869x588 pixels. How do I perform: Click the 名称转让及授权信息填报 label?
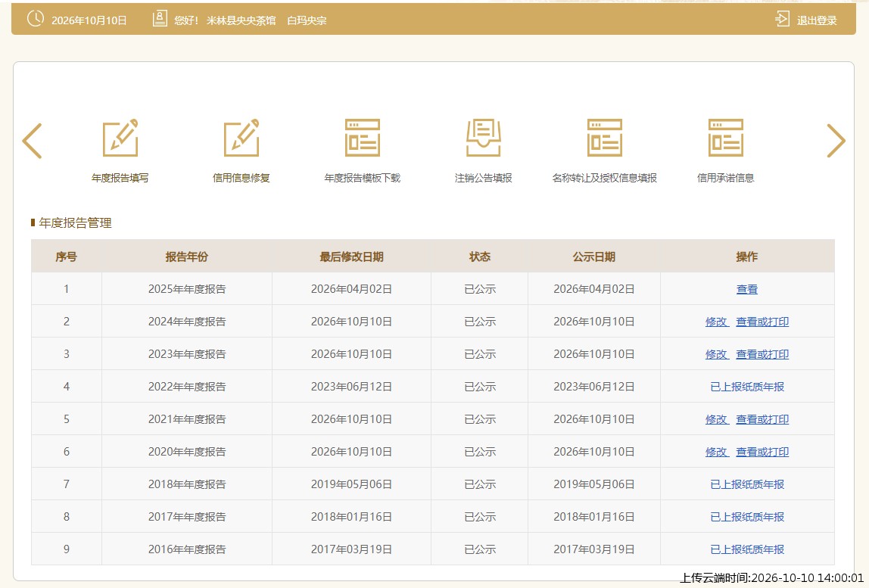[x=605, y=178]
